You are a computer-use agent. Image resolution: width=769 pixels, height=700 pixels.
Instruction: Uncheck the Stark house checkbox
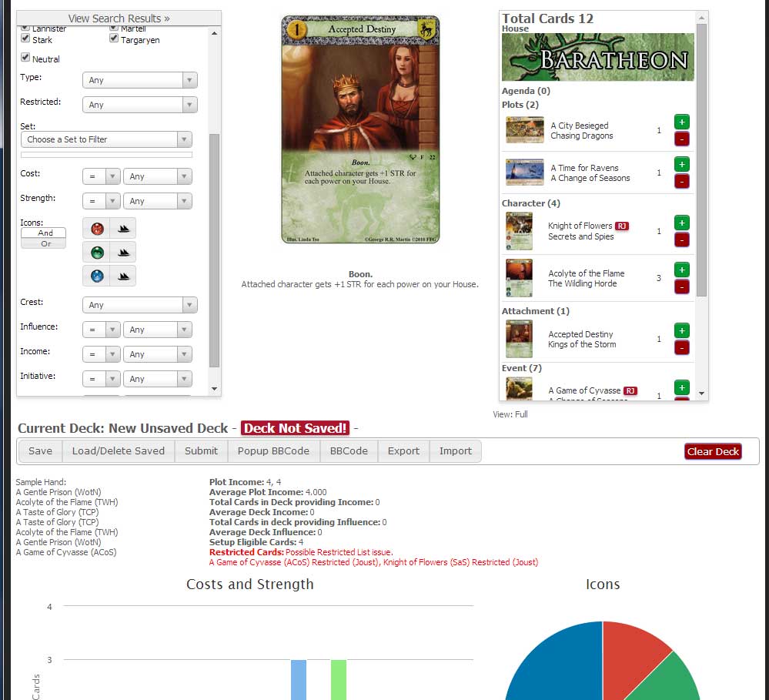(25, 39)
